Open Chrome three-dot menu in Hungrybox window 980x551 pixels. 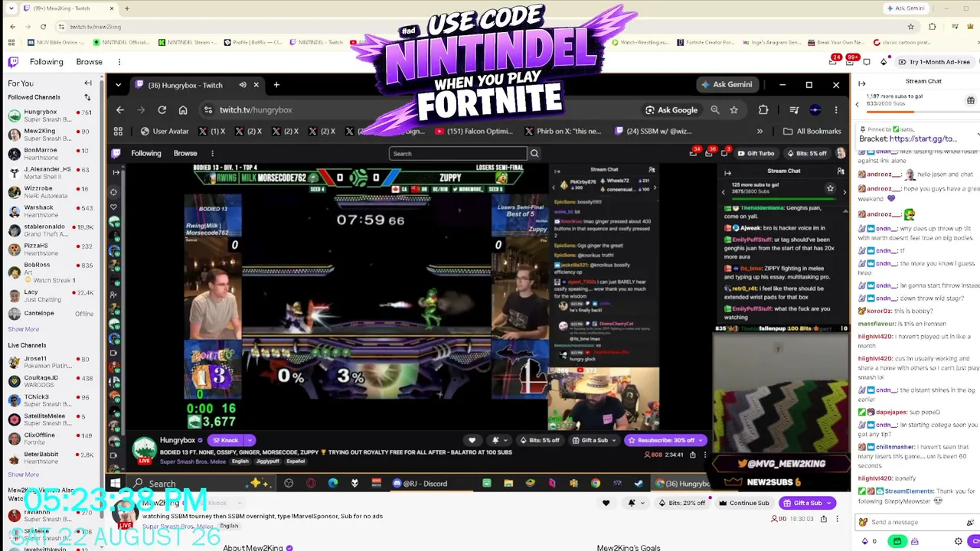tap(836, 109)
